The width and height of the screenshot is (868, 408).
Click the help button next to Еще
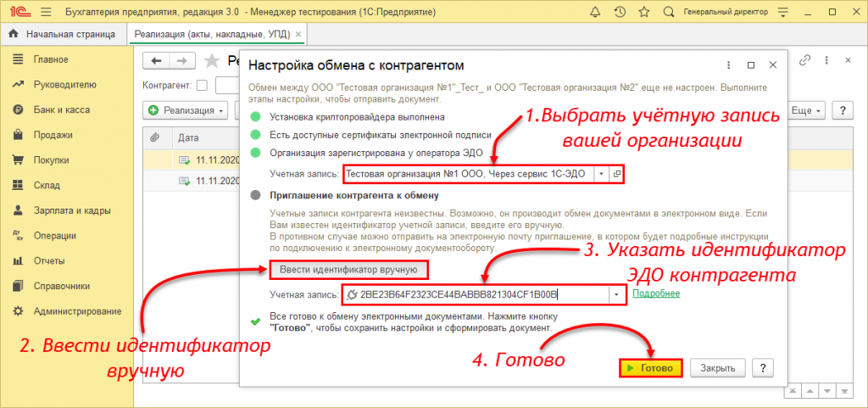click(x=843, y=110)
